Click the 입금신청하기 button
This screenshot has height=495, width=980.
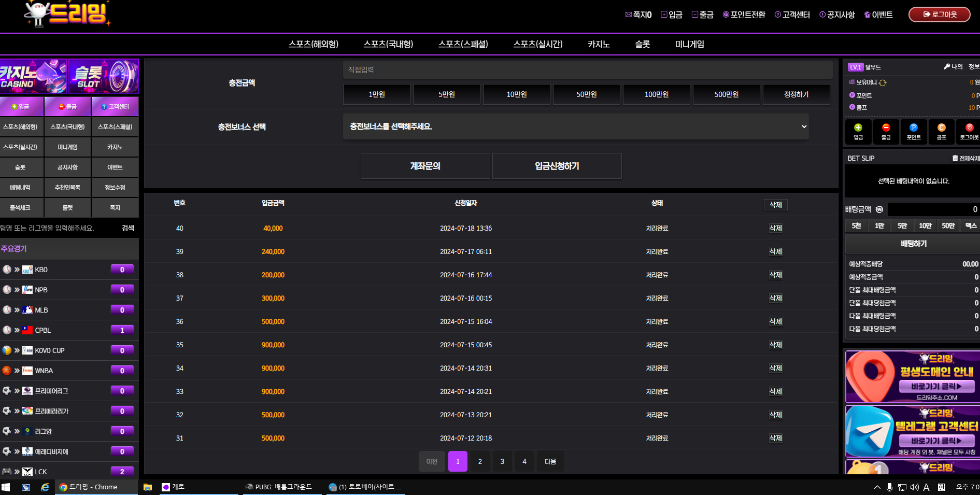coord(557,166)
